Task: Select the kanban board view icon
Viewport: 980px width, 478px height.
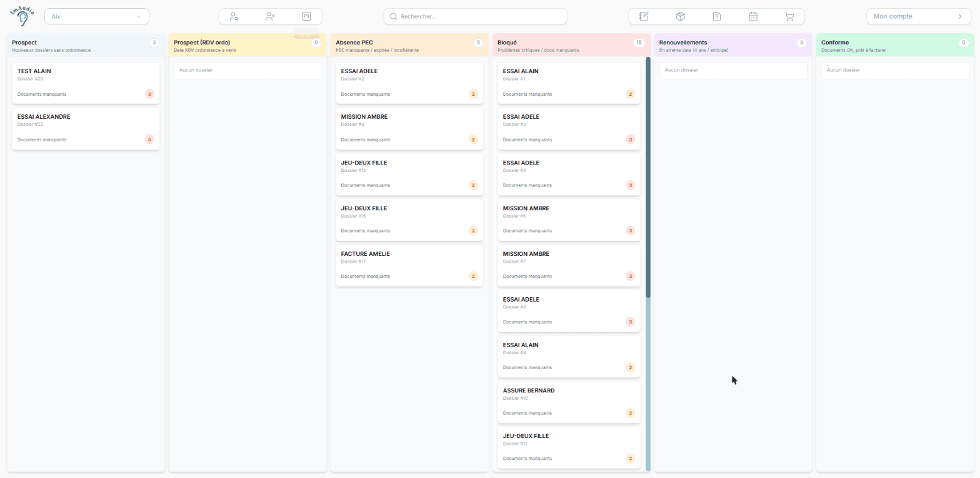Action: (306, 16)
